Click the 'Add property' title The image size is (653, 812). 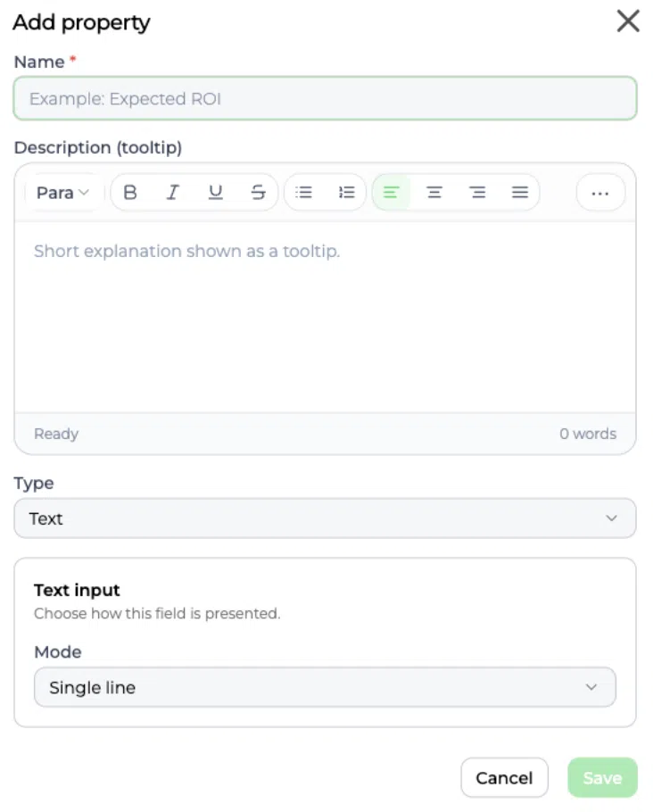(x=81, y=23)
